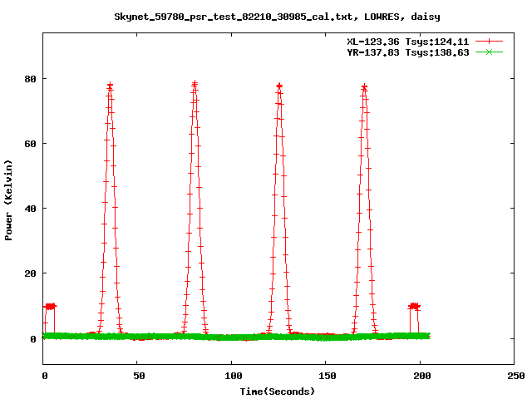
Task: Select the YR-137.83 Tsys legend entry
Action: coord(407,52)
